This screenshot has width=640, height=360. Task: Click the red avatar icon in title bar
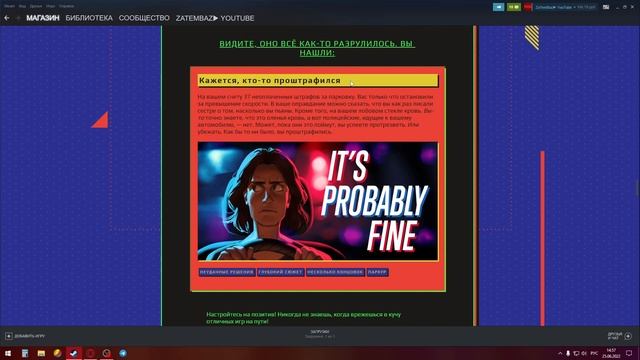[528, 7]
